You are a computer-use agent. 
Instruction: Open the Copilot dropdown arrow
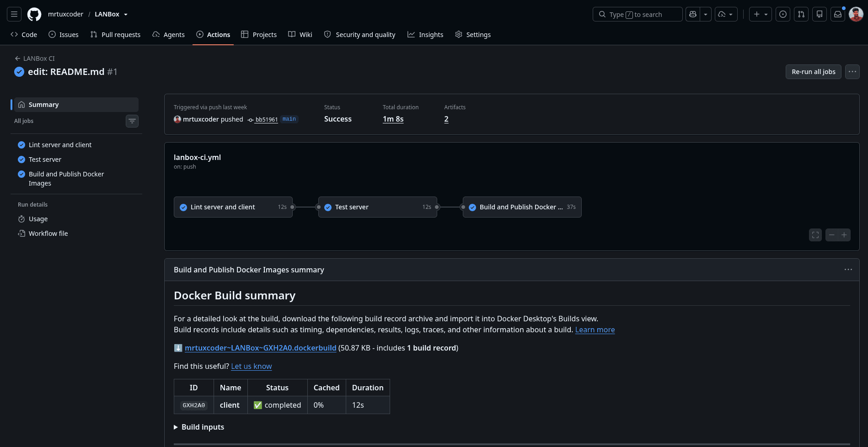click(x=706, y=14)
